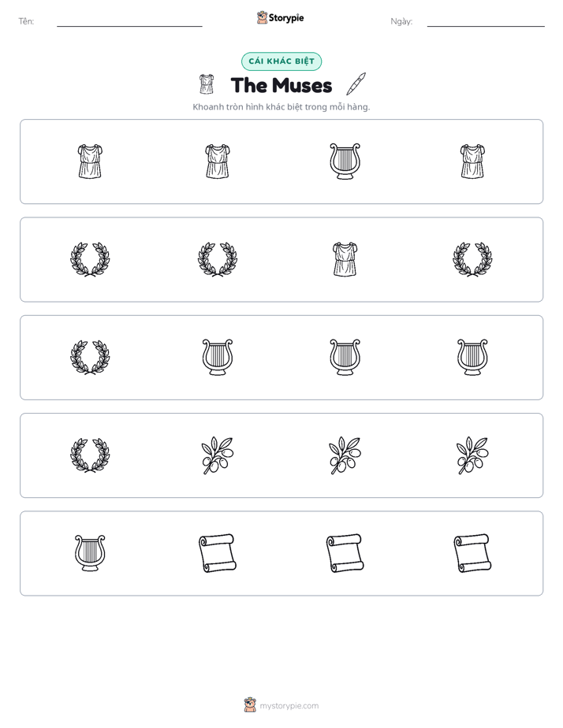
Task: Select the laurel wreath in the lyre row
Action: 90,358
